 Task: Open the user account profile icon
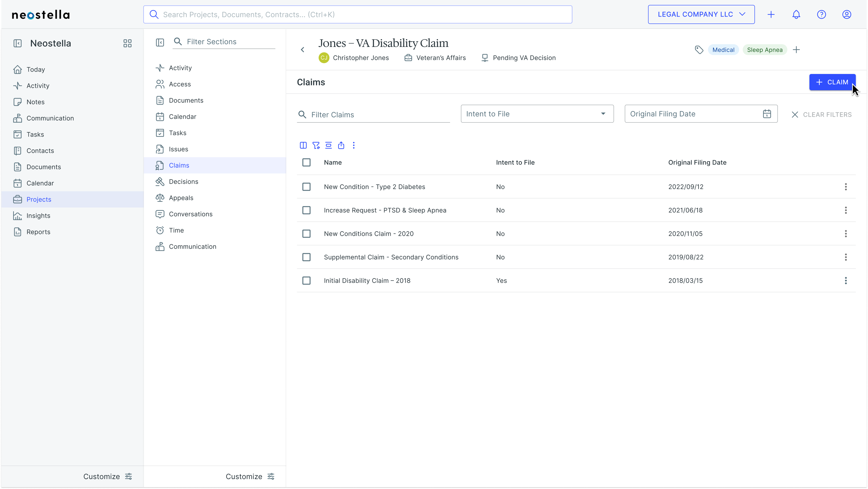click(846, 14)
